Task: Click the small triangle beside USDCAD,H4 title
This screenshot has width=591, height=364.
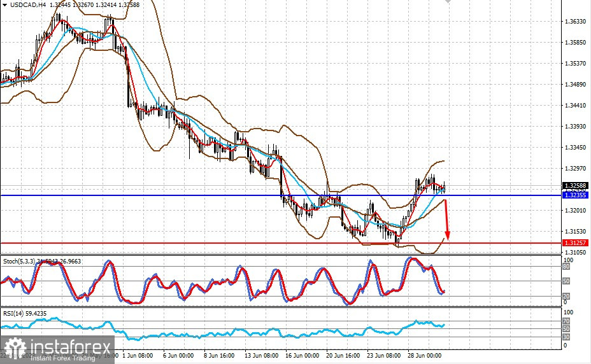Action: [4, 5]
